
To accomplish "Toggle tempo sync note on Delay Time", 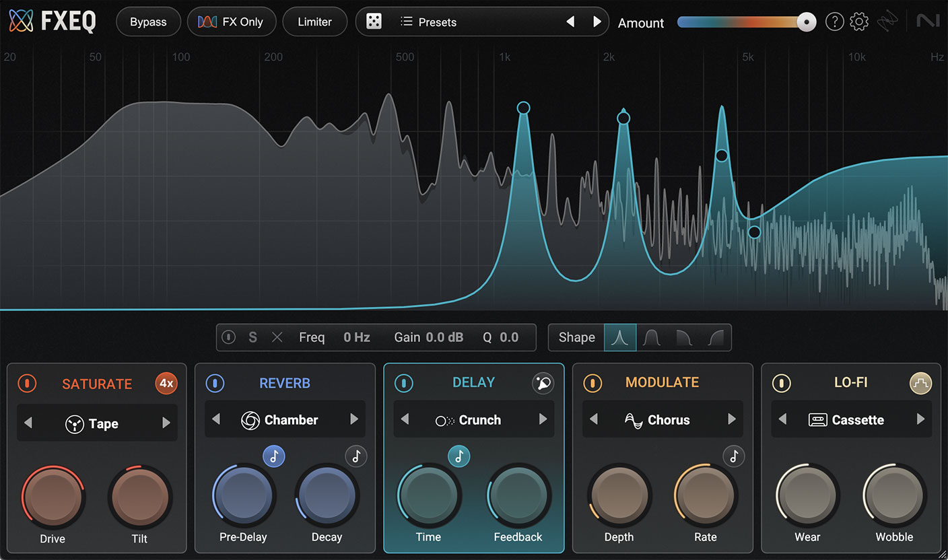I will tap(459, 456).
